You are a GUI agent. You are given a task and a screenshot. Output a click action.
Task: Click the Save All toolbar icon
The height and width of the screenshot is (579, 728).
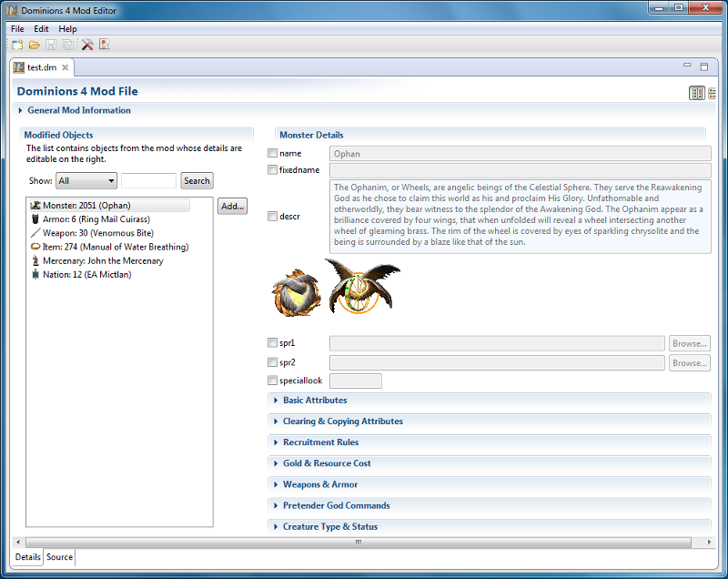tap(67, 45)
